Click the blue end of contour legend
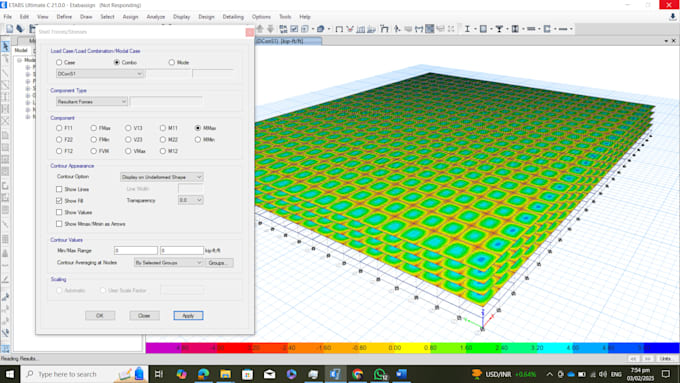 tap(661, 347)
